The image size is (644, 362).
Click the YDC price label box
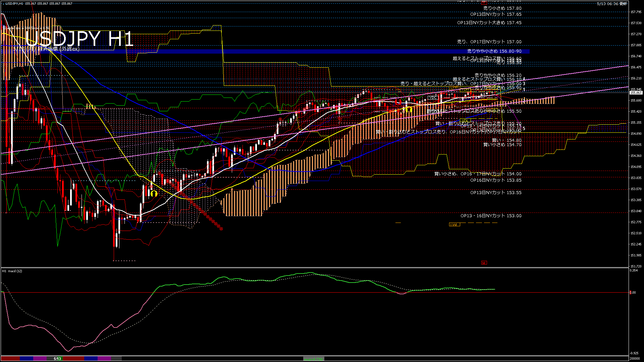point(433,98)
